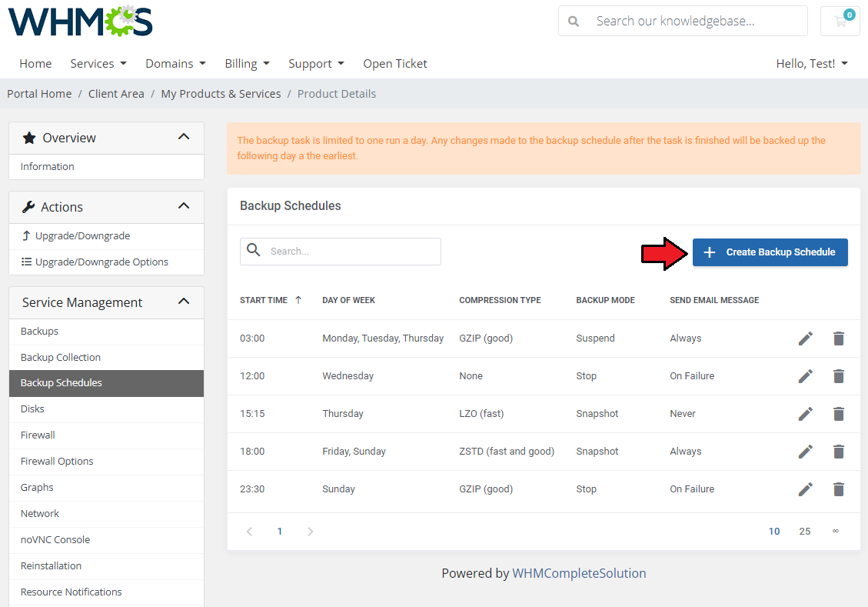Viewport: 868px width, 607px height.
Task: Click the schedule search magnifier icon
Action: pos(254,250)
